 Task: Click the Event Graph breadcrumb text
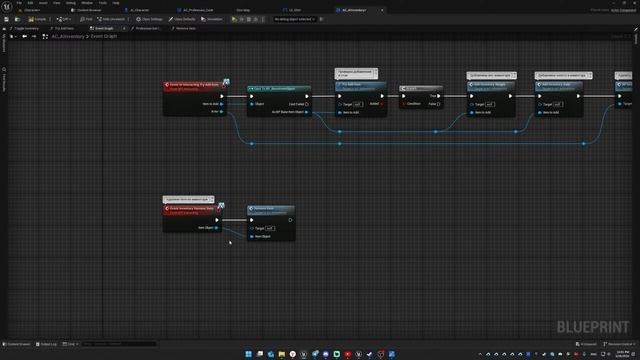(x=104, y=36)
